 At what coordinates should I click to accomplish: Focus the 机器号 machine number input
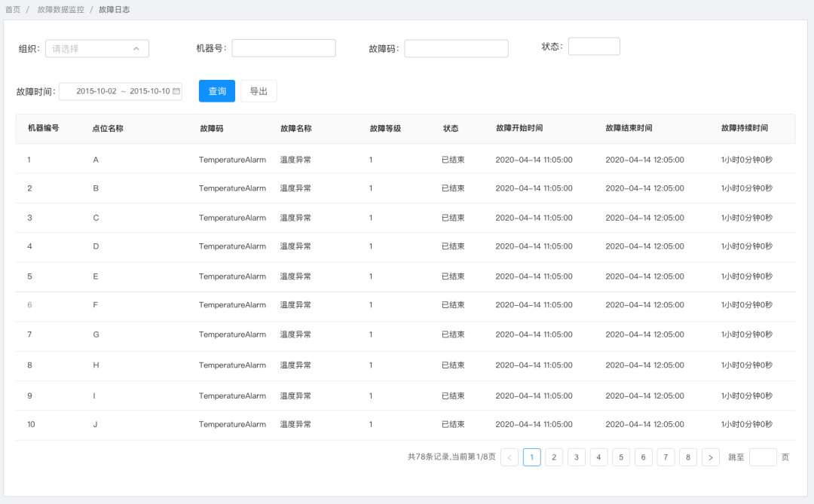pos(283,47)
